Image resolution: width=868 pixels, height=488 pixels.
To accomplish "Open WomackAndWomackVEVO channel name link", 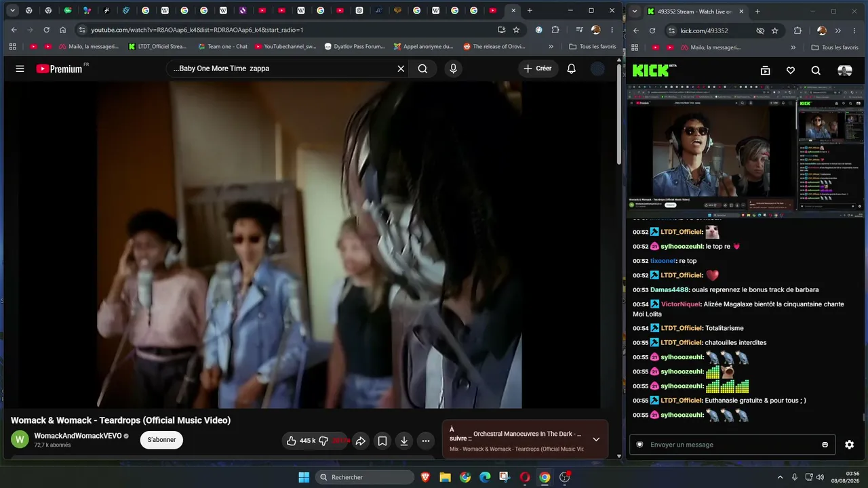I will [x=78, y=436].
